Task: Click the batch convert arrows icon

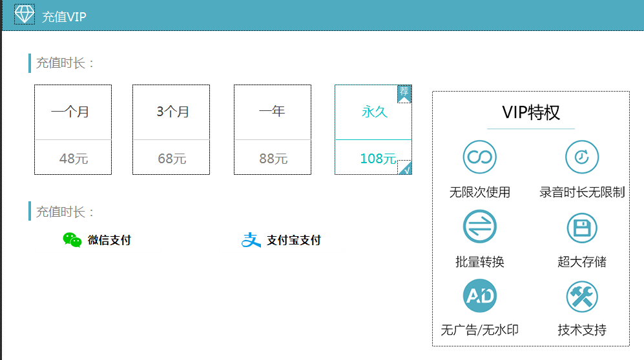Action: coord(480,226)
